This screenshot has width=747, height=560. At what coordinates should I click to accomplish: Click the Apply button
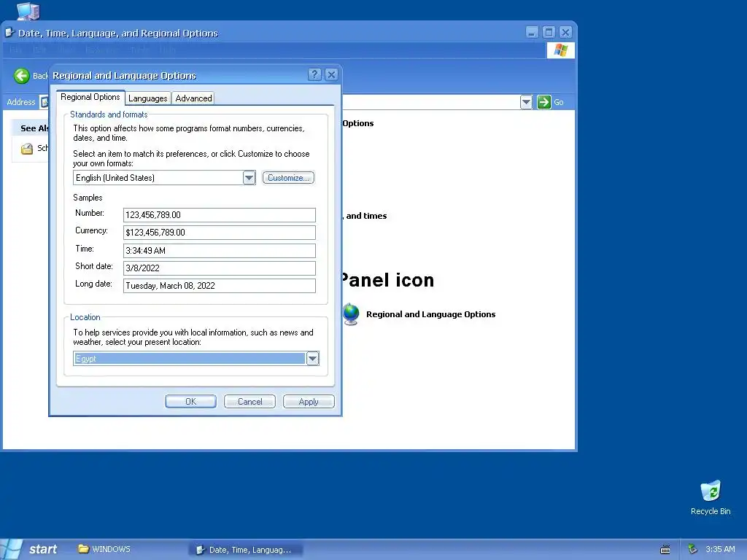coord(309,402)
